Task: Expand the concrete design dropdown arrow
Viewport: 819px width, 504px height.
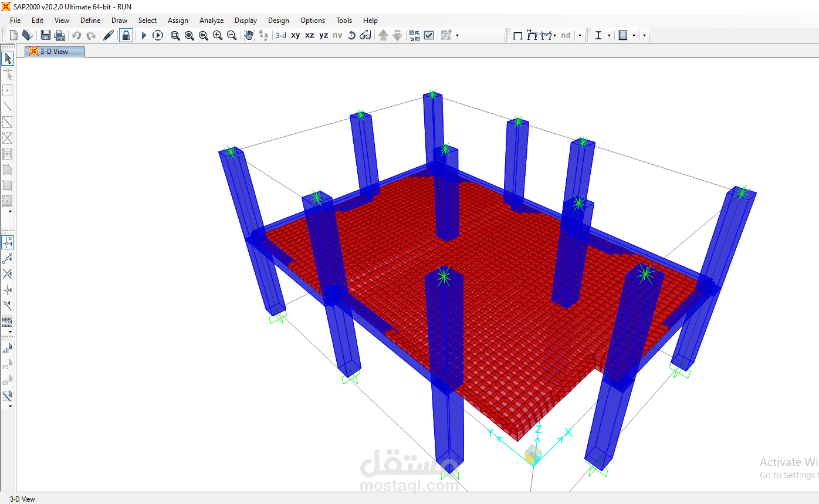Action: click(634, 35)
